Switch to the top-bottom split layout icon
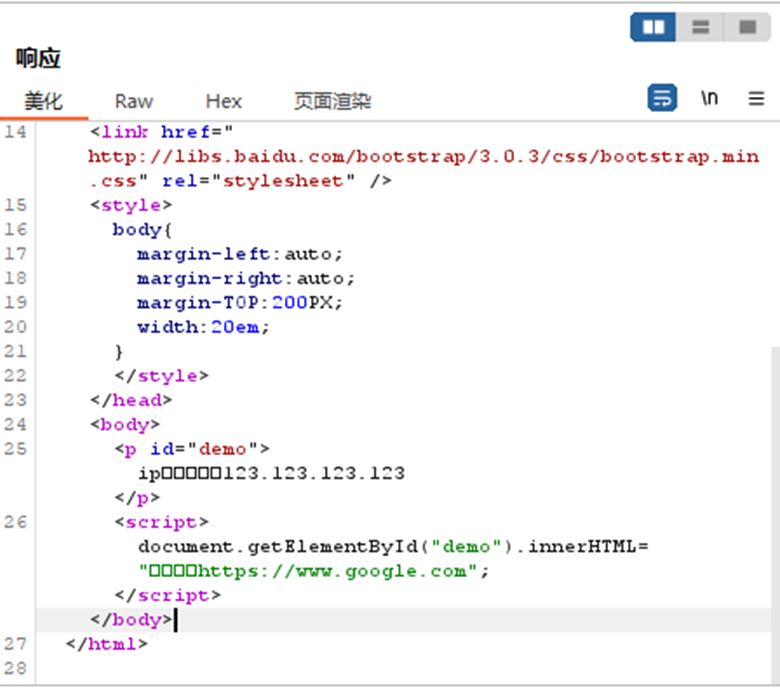Image resolution: width=780 pixels, height=695 pixels. tap(700, 27)
